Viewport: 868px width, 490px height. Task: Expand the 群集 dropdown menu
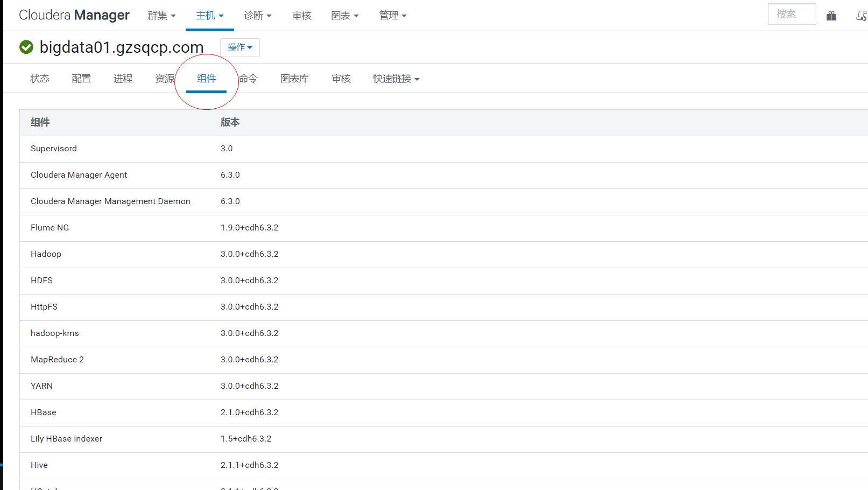click(161, 16)
